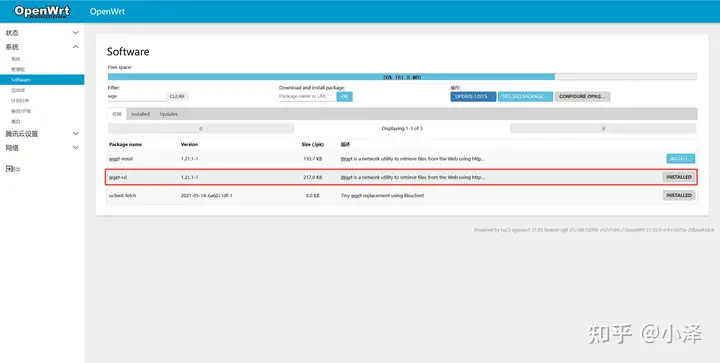
Task: Click the 193.7 KB size cell
Action: (313, 159)
